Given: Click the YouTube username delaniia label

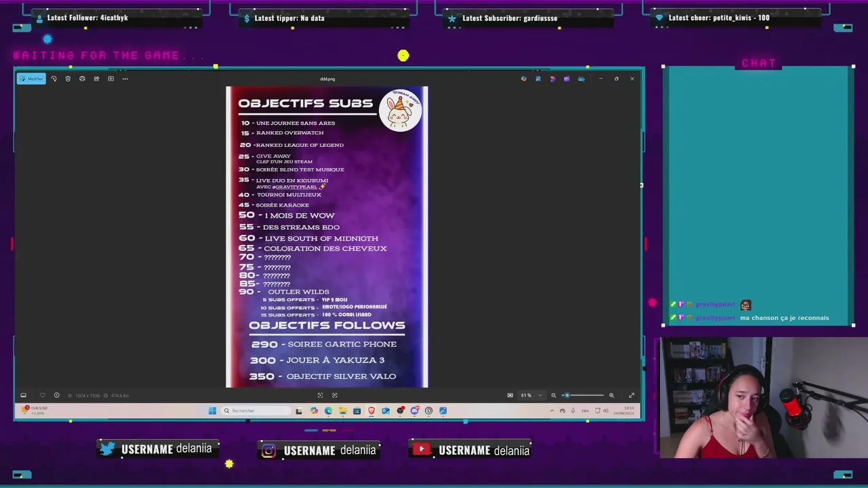Looking at the screenshot, I should [x=471, y=450].
